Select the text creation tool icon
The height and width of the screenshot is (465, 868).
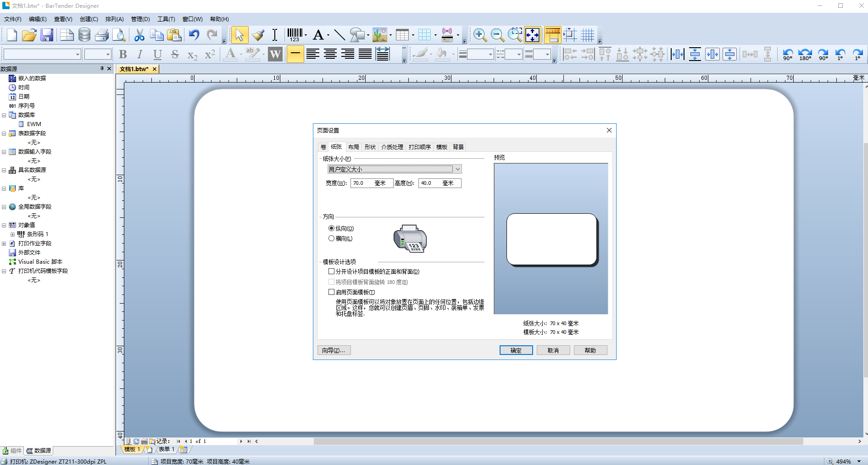pyautogui.click(x=318, y=35)
